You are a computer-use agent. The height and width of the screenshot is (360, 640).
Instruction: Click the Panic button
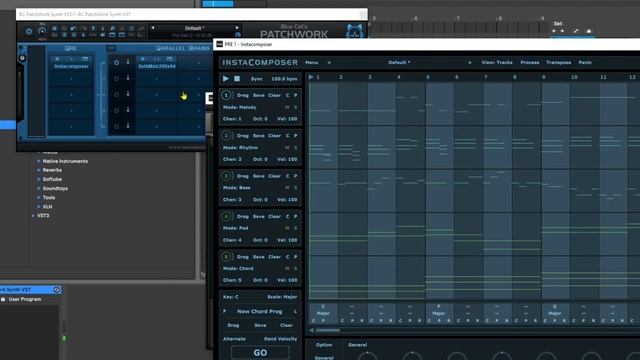(585, 62)
